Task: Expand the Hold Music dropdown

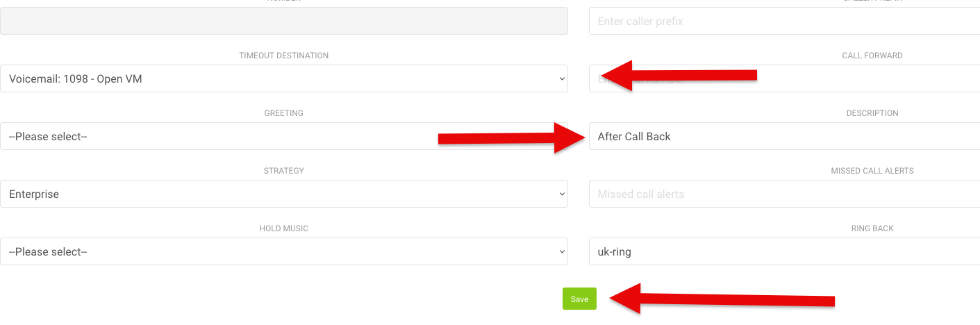Action: point(283,251)
